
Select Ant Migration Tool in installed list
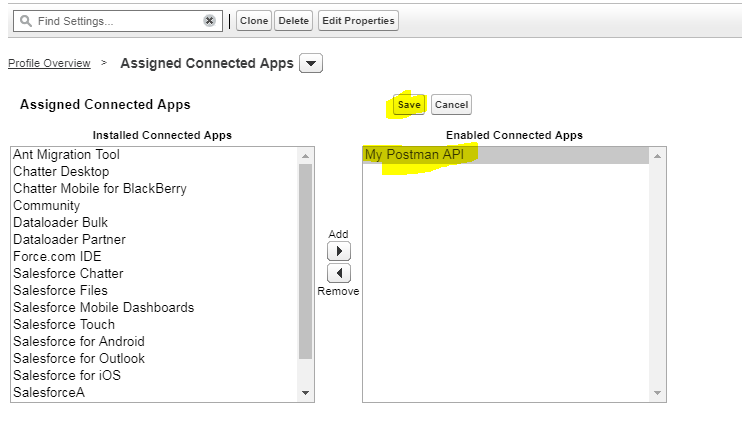(66, 155)
